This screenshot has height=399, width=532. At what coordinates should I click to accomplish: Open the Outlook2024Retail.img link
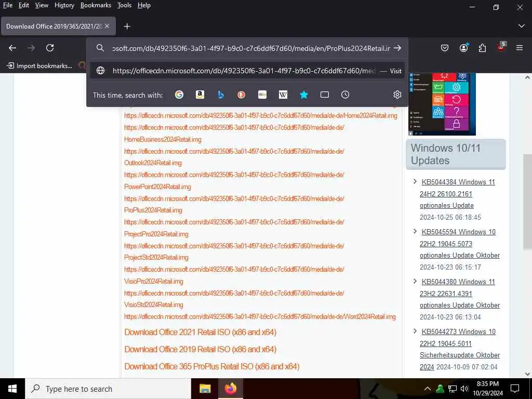point(234,157)
